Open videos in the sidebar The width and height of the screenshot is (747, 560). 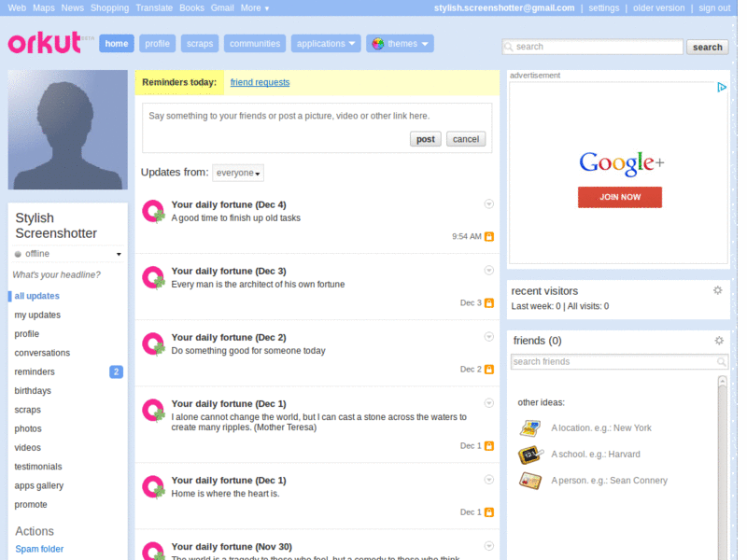click(27, 448)
